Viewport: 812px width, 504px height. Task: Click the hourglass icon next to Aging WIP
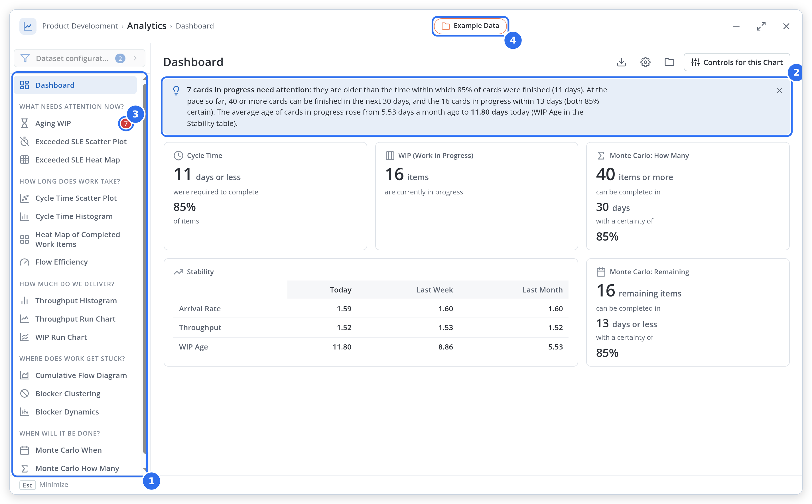coord(24,123)
